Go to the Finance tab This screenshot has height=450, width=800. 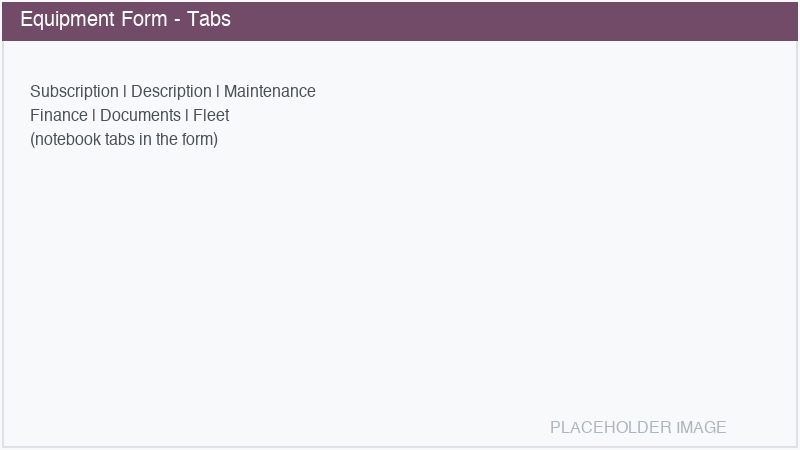59,115
